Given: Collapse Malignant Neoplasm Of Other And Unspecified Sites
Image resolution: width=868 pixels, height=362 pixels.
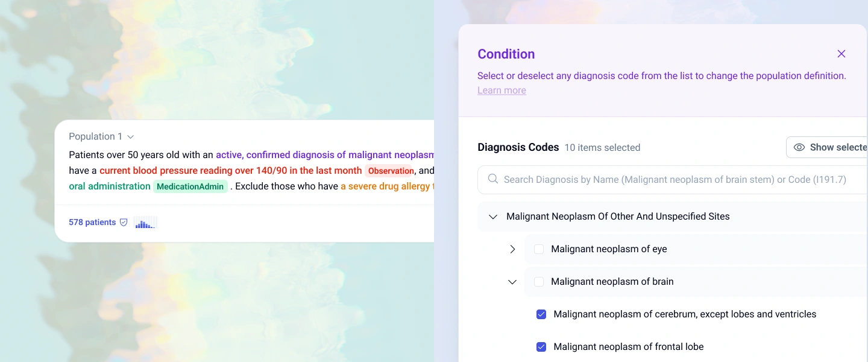Looking at the screenshot, I should coord(493,217).
